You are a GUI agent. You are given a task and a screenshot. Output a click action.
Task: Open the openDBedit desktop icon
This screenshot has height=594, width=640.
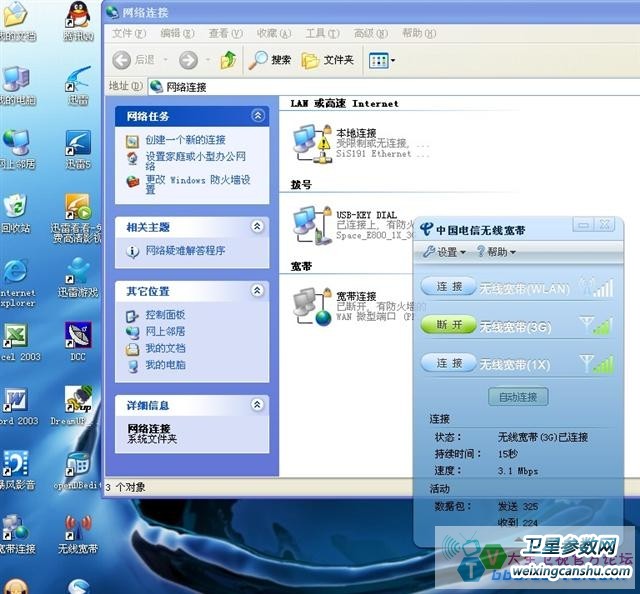[78, 469]
